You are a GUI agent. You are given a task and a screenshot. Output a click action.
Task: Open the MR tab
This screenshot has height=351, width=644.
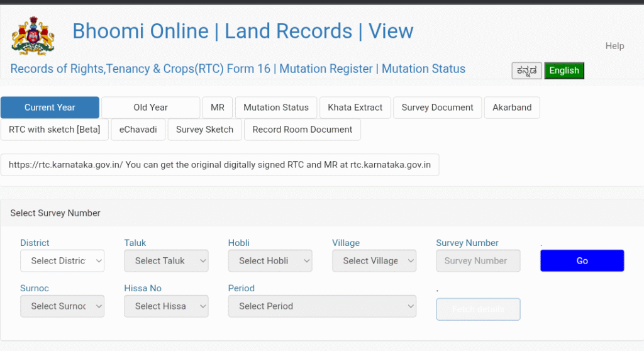(x=217, y=108)
